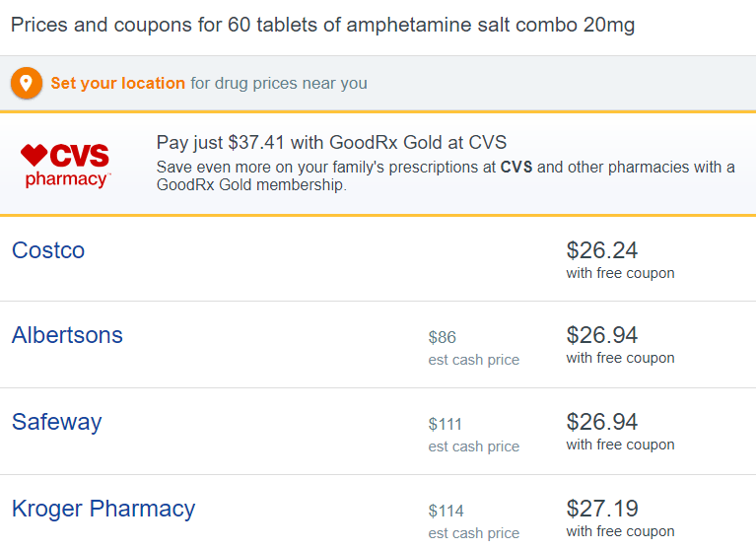Open the Kroger Pharmacy link

click(x=103, y=509)
